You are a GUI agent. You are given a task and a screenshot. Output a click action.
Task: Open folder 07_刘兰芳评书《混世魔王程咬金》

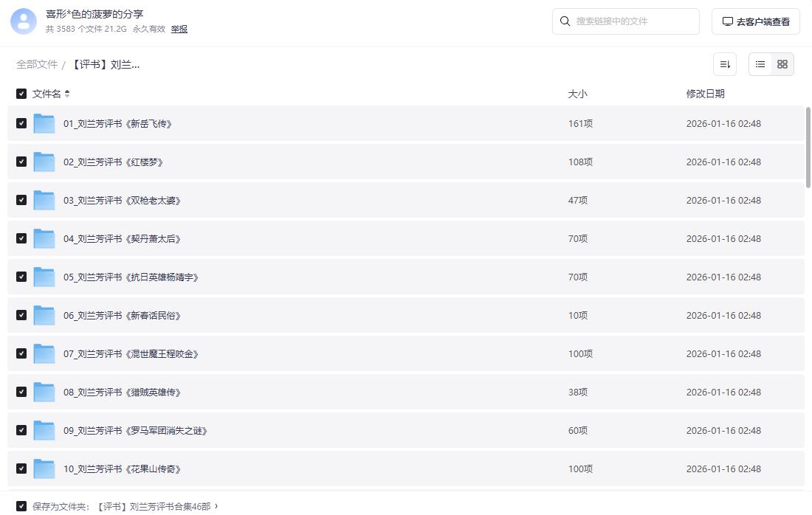(131, 353)
